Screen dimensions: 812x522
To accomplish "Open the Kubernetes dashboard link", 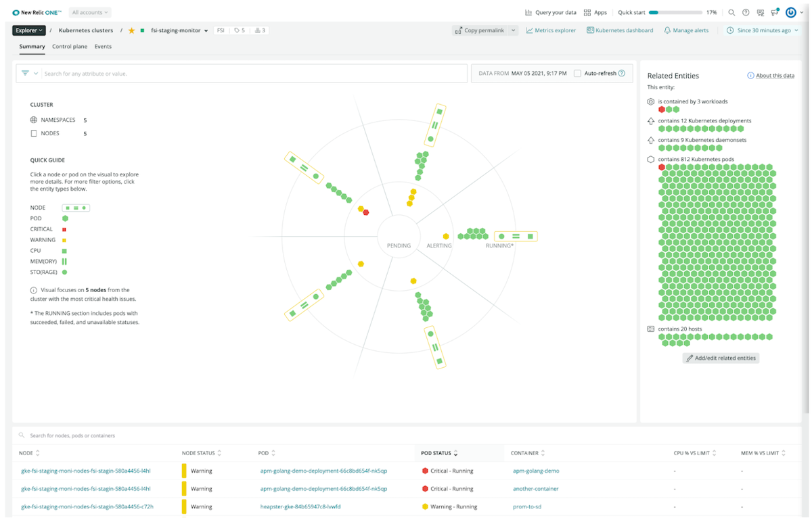I will (620, 30).
